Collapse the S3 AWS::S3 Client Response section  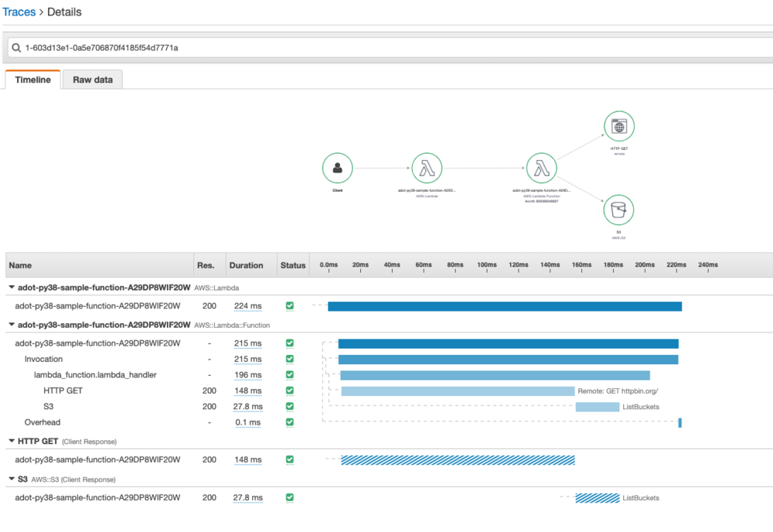point(10,479)
